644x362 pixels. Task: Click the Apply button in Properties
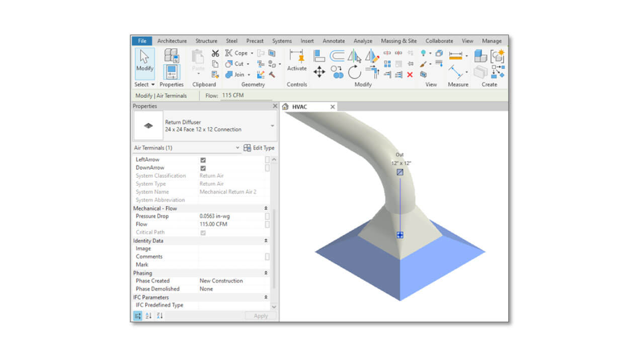point(261,316)
